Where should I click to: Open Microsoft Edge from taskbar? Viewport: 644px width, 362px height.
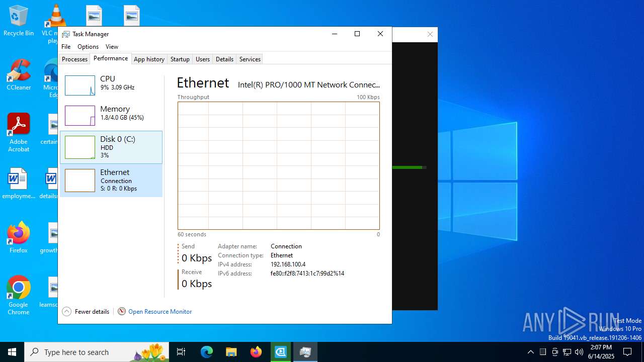tap(207, 352)
